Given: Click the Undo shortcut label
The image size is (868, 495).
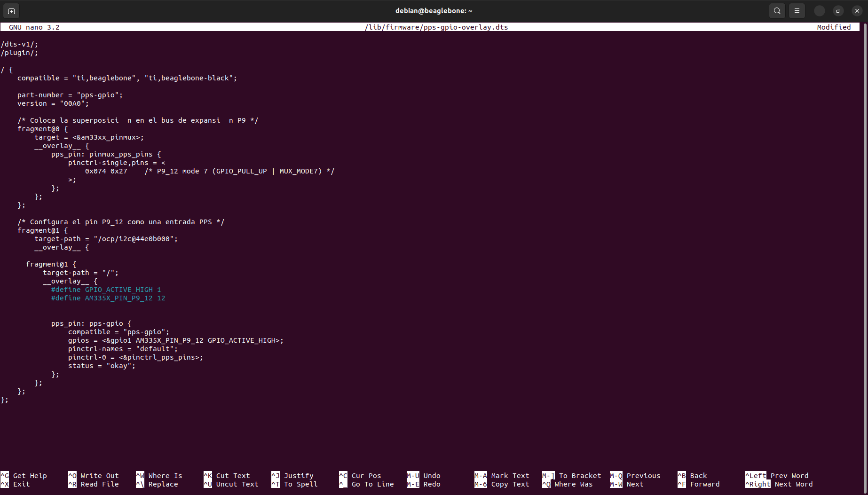Looking at the screenshot, I should pos(432,476).
